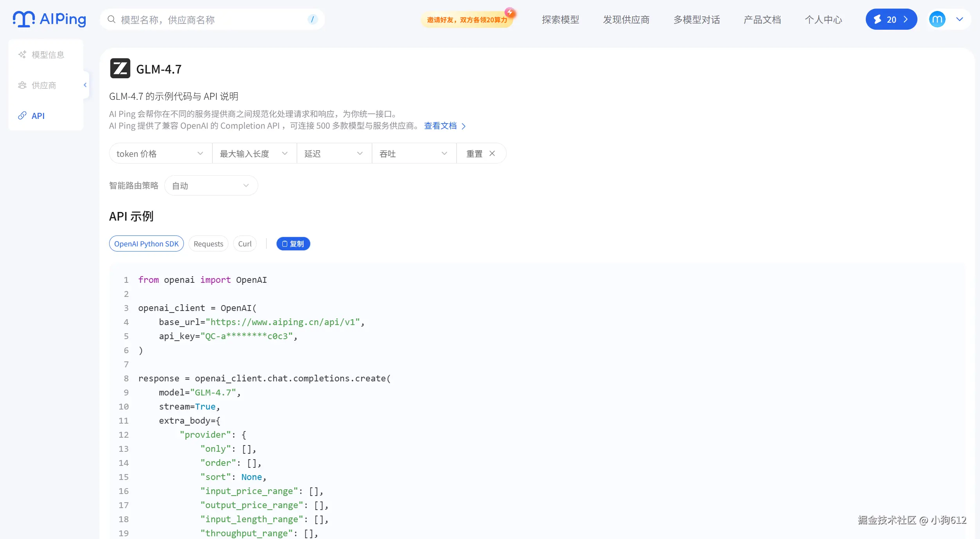The image size is (980, 539).
Task: Open the token 价格 dropdown
Action: (x=160, y=154)
